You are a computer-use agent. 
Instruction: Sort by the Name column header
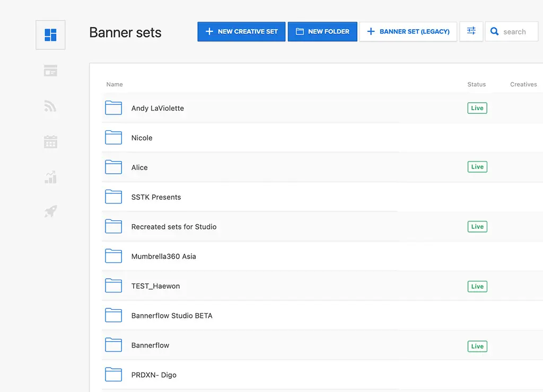point(115,84)
